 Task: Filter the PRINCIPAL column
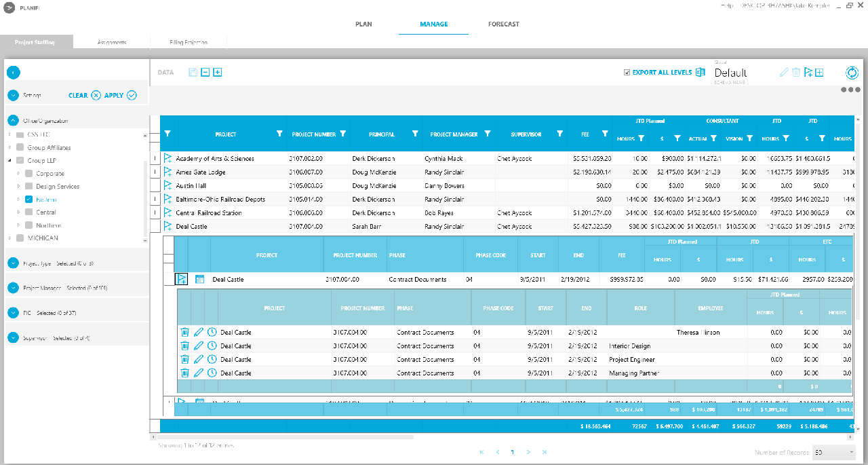[414, 134]
